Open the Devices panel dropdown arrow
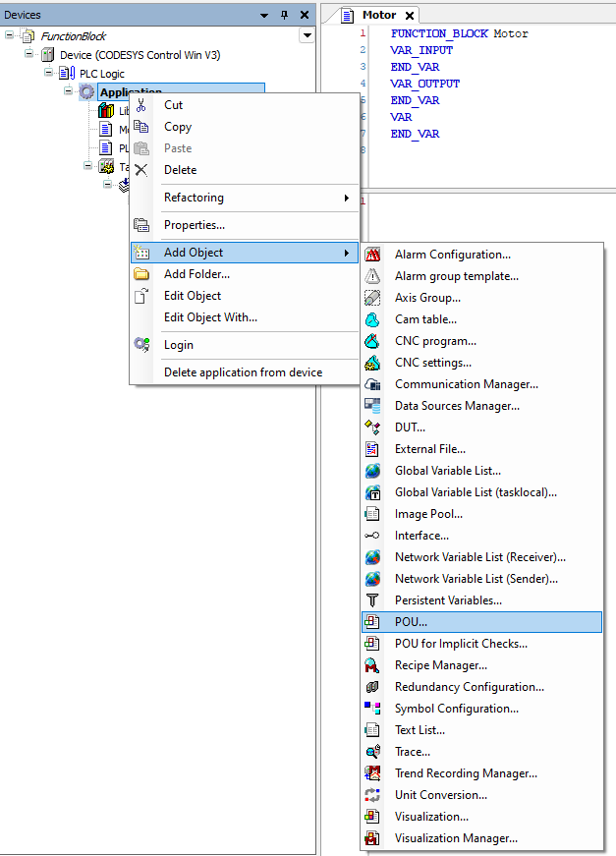This screenshot has height=856, width=616. pyautogui.click(x=264, y=16)
